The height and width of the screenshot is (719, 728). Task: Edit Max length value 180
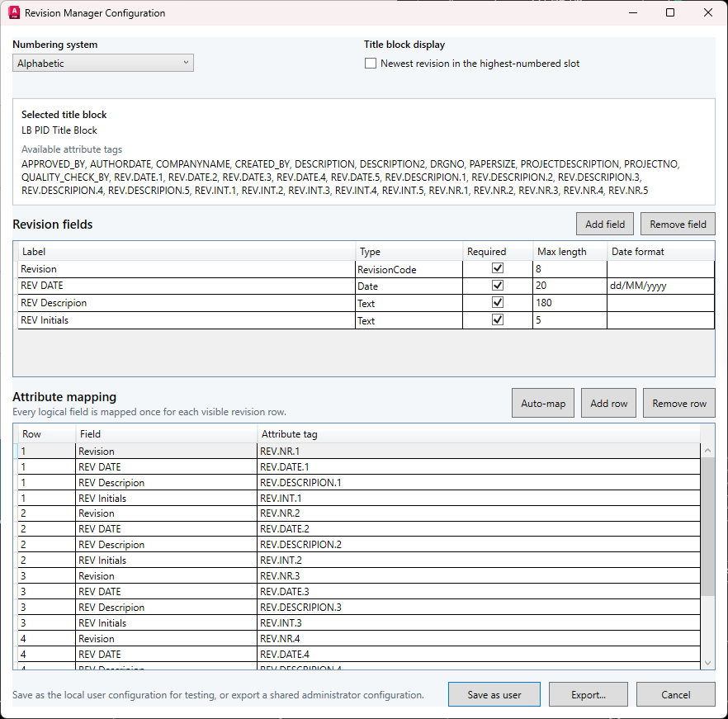pyautogui.click(x=570, y=303)
